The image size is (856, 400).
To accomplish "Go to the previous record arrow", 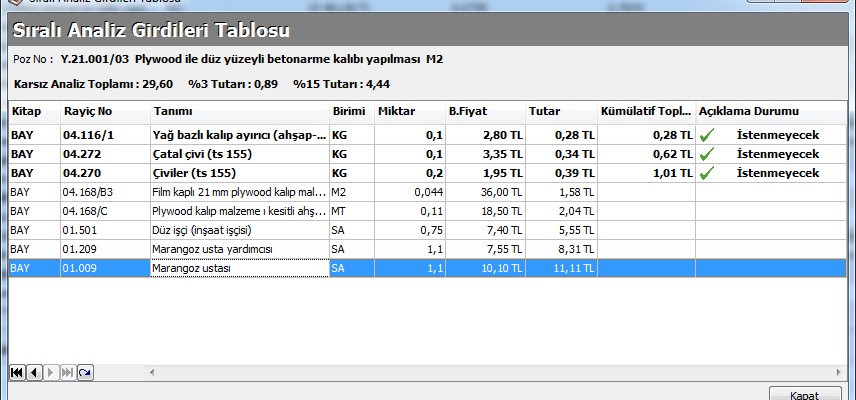I will pyautogui.click(x=33, y=372).
